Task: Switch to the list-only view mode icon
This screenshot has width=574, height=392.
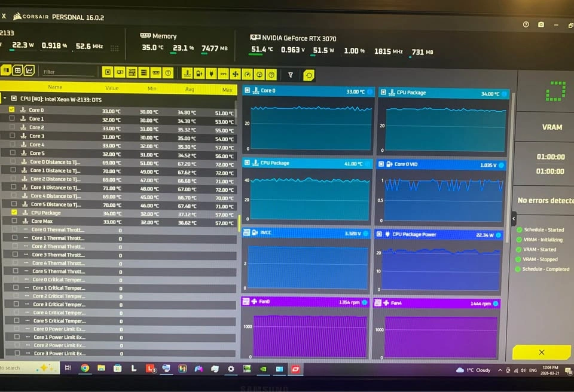Action: tap(6, 70)
